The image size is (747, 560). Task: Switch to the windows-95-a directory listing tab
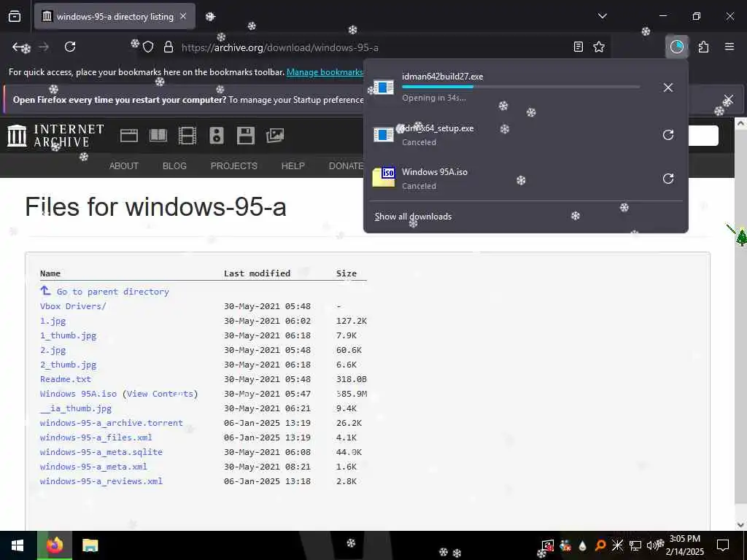click(115, 16)
